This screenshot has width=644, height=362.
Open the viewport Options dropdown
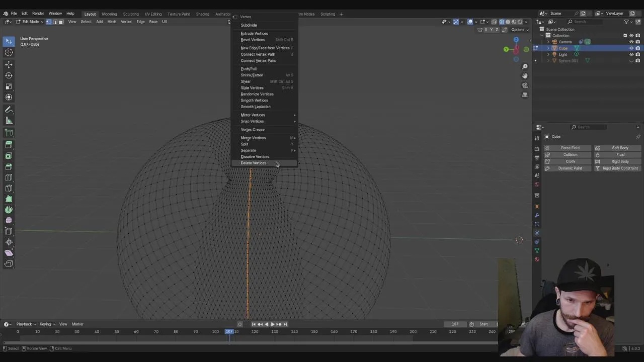[519, 30]
